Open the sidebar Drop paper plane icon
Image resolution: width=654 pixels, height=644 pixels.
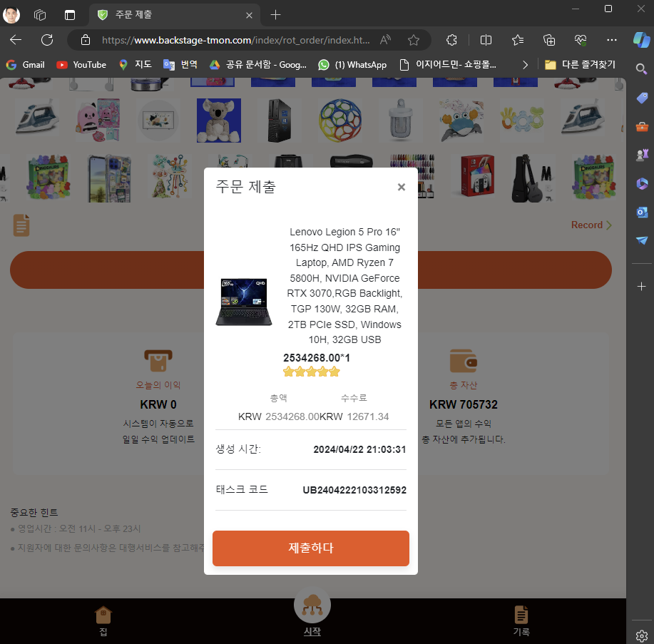[642, 240]
